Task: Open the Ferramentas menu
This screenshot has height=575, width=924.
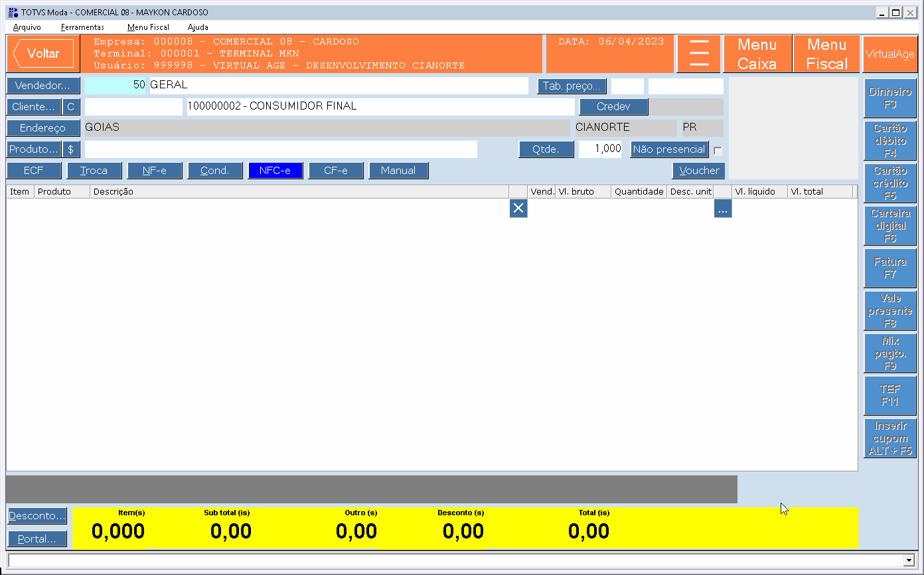Action: tap(82, 27)
